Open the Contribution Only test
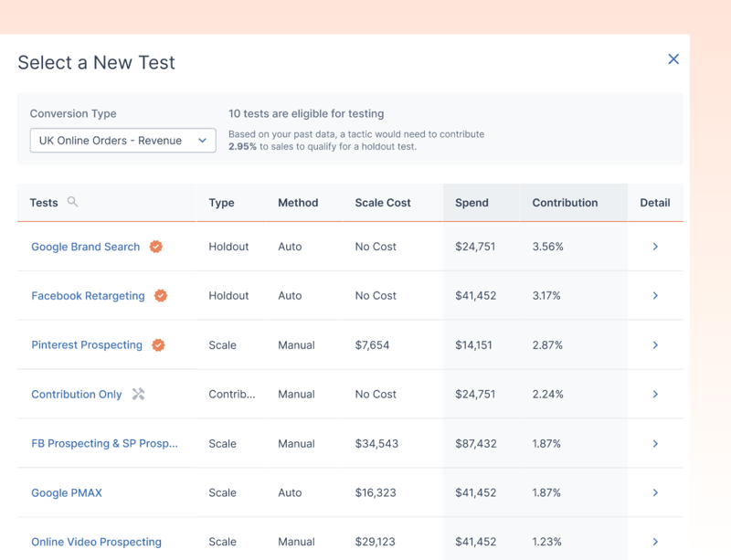Image resolution: width=731 pixels, height=560 pixels. [x=77, y=395]
